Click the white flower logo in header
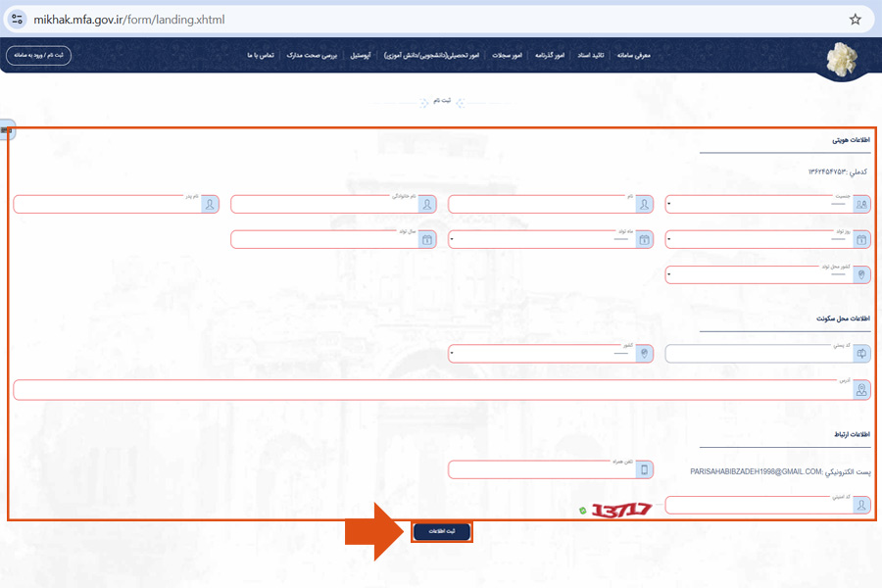882x588 pixels. [841, 59]
